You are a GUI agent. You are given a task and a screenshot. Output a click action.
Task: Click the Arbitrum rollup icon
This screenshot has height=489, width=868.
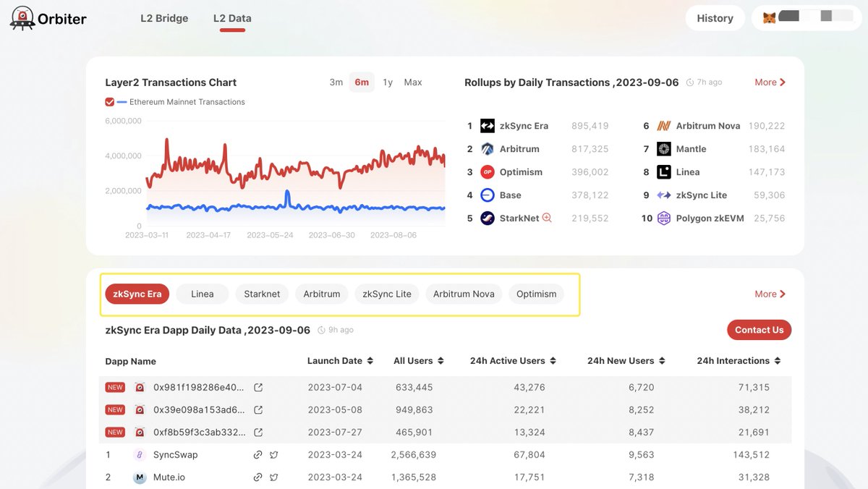point(488,149)
